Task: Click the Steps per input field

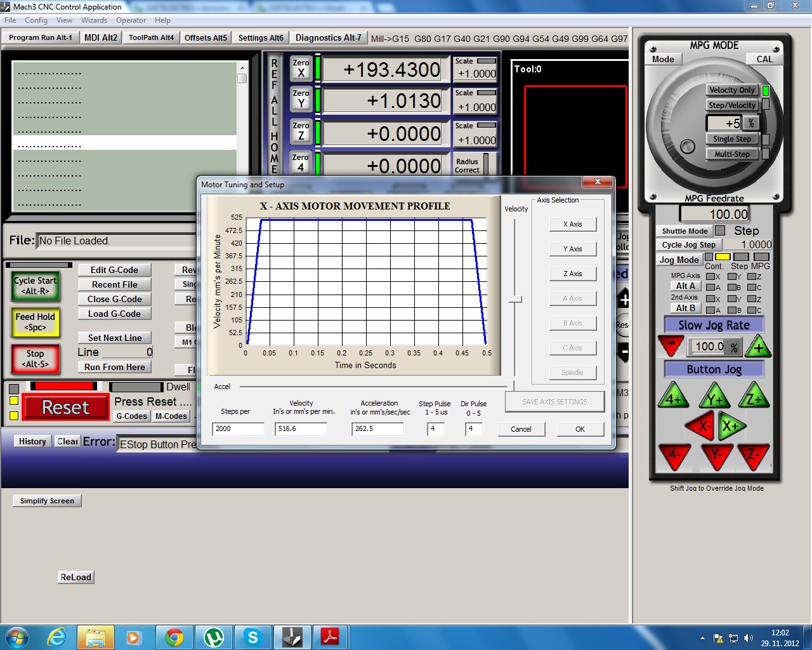Action: (x=238, y=429)
